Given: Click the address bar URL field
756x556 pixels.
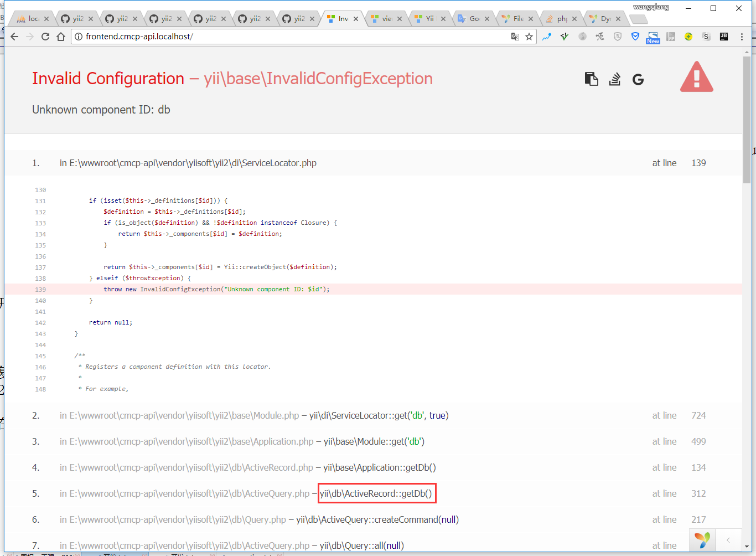Looking at the screenshot, I should tap(293, 37).
